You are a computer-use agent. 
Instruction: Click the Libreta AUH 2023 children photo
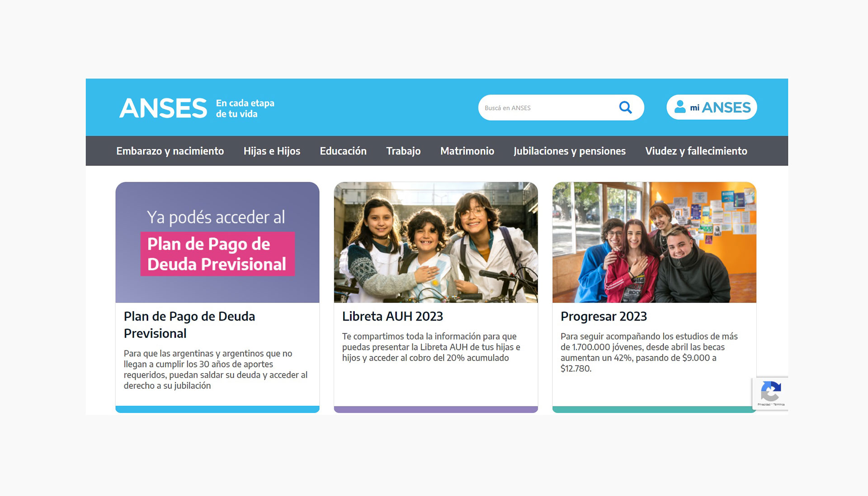click(x=436, y=242)
